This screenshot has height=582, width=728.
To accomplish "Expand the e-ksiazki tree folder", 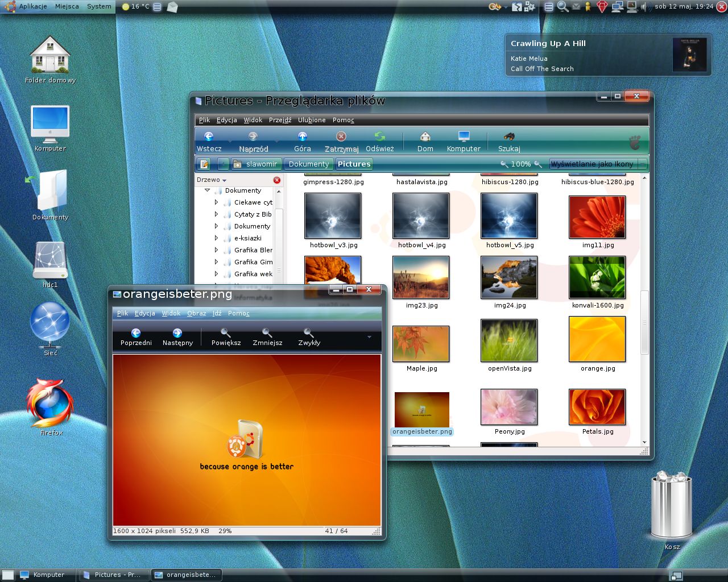I will (x=216, y=238).
